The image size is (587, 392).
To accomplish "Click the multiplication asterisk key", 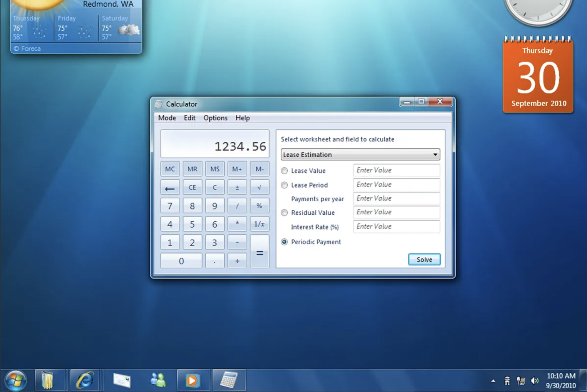I will click(x=237, y=224).
